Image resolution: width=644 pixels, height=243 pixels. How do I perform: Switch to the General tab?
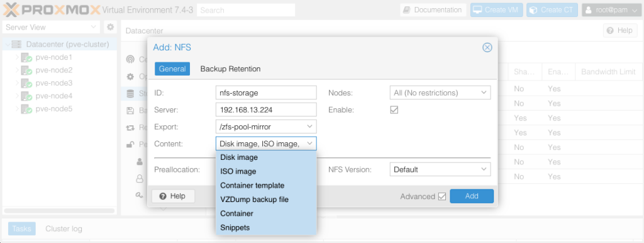[172, 69]
